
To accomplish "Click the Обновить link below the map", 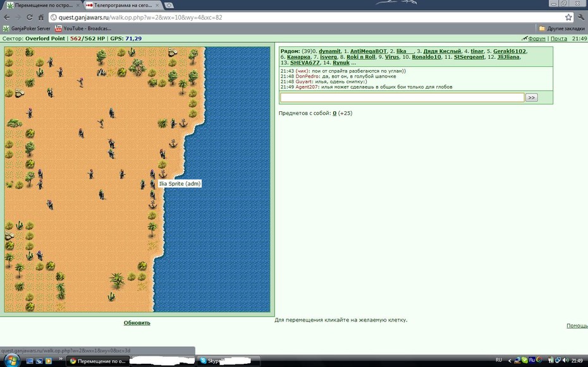I will [x=137, y=322].
